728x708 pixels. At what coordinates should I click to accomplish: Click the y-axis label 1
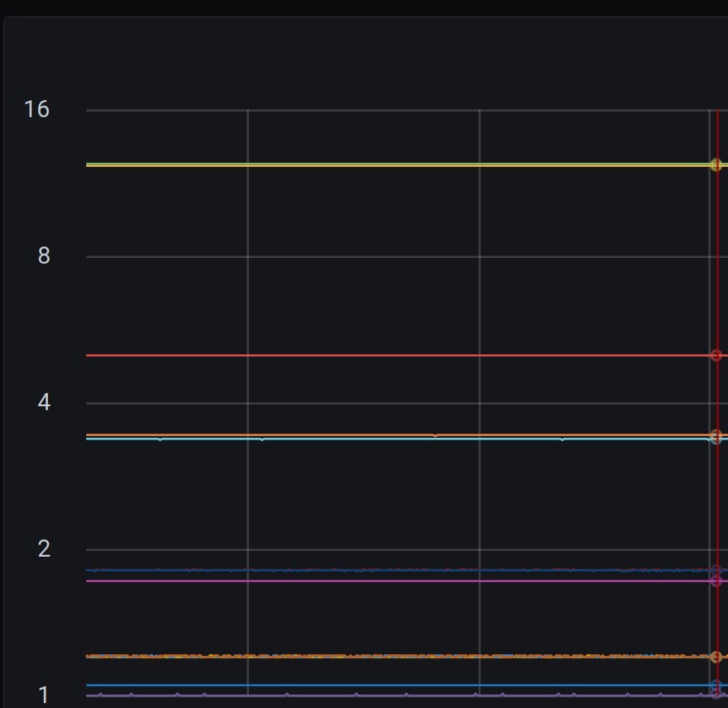tap(44, 696)
